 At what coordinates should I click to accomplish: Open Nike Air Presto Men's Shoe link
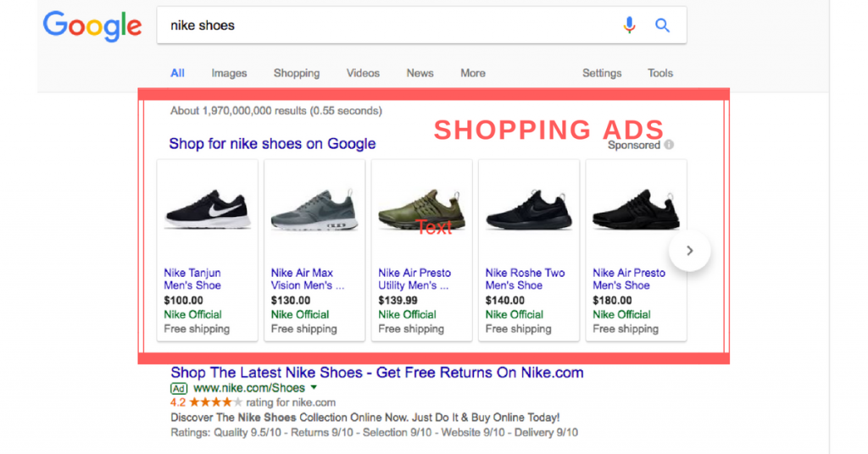[629, 280]
